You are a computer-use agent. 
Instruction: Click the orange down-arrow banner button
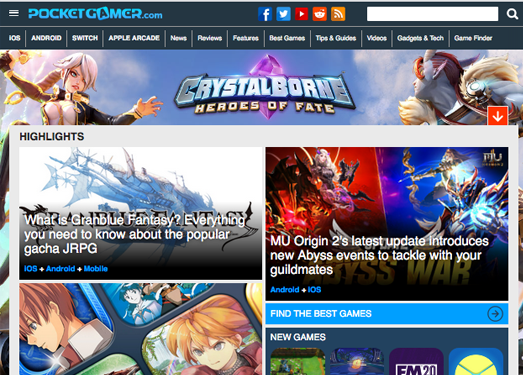[x=498, y=116]
